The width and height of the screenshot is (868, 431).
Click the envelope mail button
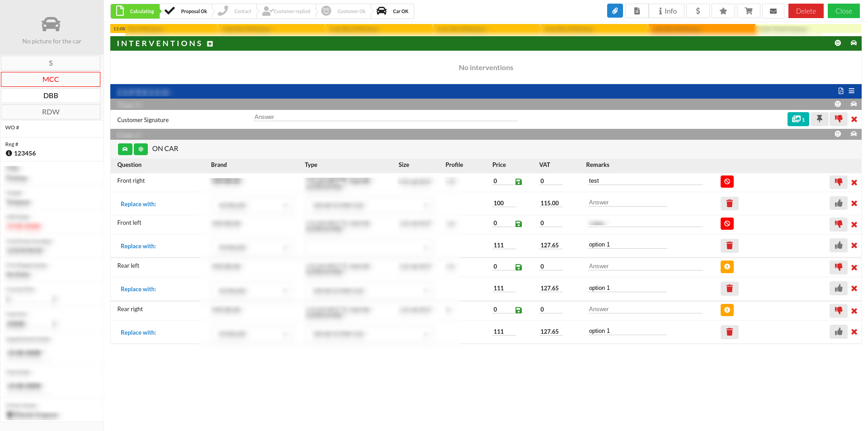click(774, 11)
